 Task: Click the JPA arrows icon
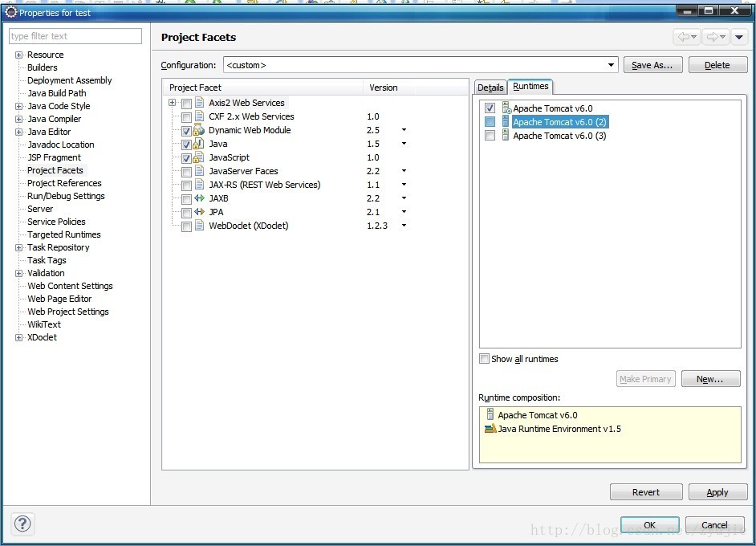[200, 212]
